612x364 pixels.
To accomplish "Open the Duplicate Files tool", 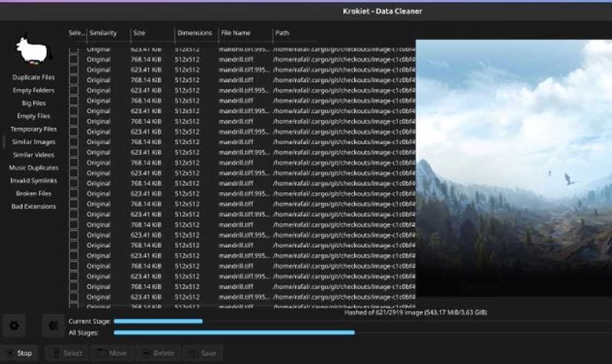I will pyautogui.click(x=33, y=77).
